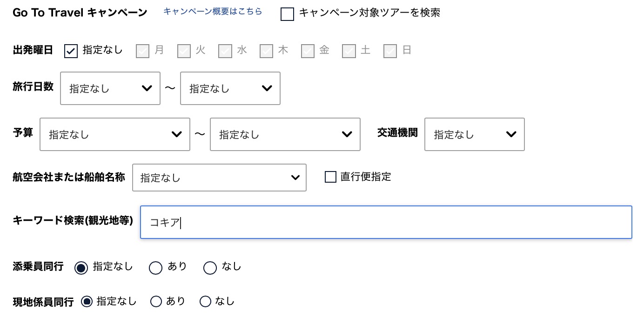Select 指定なし for 添乗員同行
This screenshot has width=644, height=317.
click(81, 268)
